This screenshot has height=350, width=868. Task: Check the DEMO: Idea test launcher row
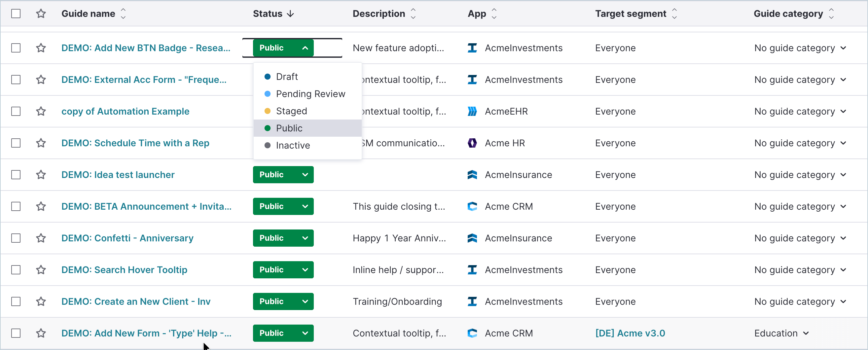point(16,174)
